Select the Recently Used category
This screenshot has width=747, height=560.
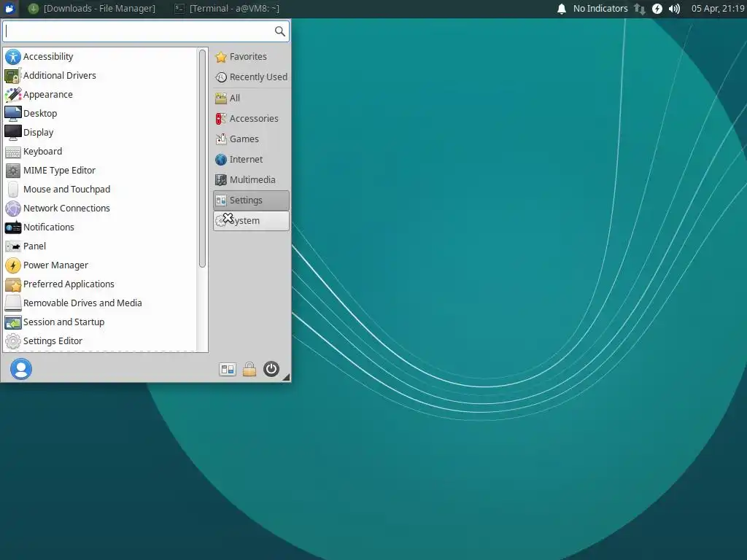251,77
